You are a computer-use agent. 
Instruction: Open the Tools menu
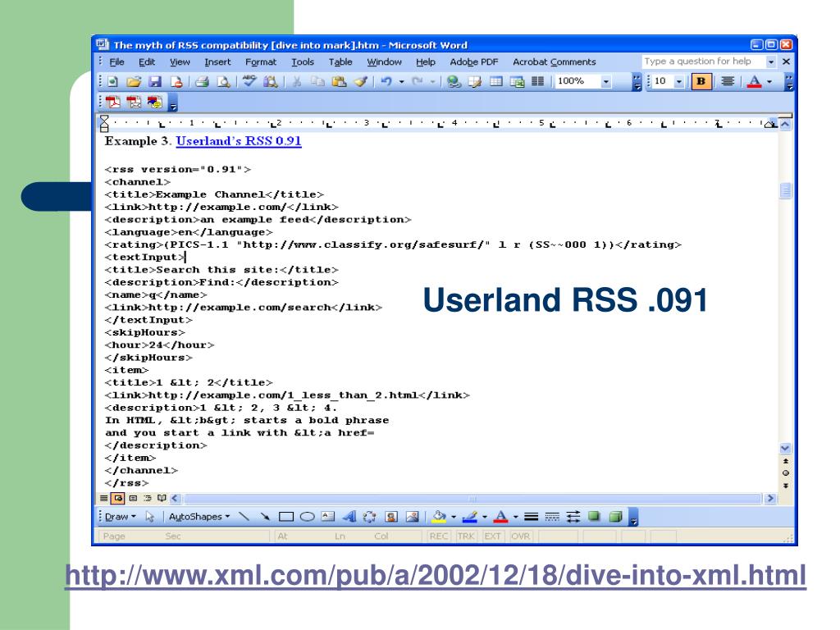(x=303, y=62)
